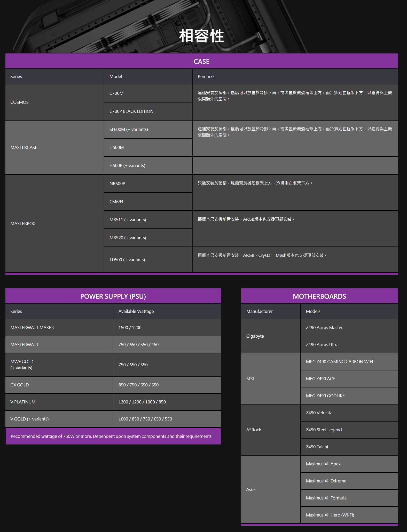Screen dimensions: 407x532
Task: Select the V GOLD (+ variants) row
Action: 113,419
